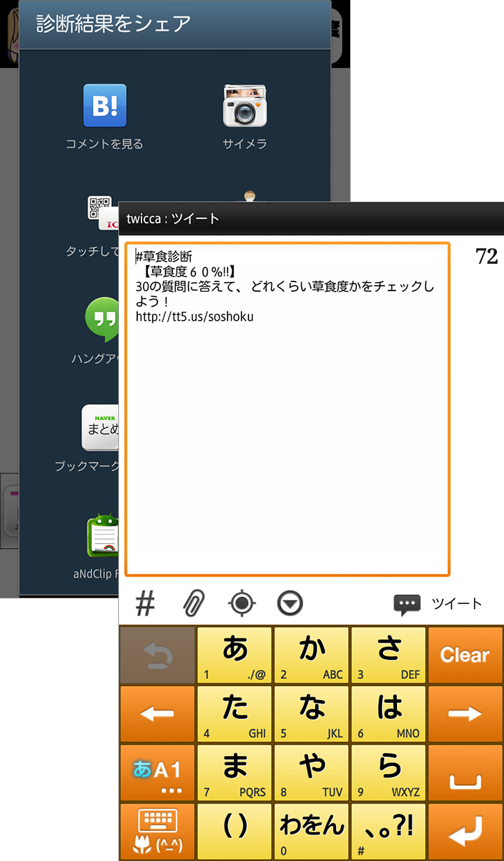
Task: Toggle input mode with あA1 key
Action: (157, 774)
